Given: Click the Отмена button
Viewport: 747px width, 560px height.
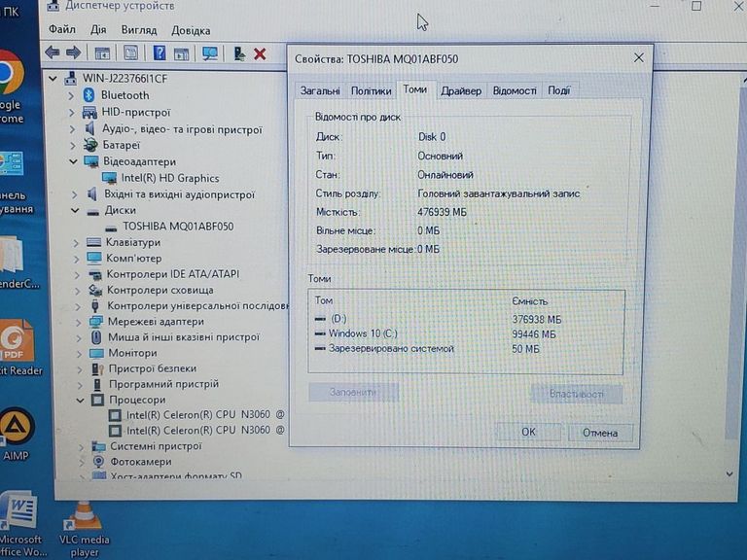Looking at the screenshot, I should click(600, 433).
